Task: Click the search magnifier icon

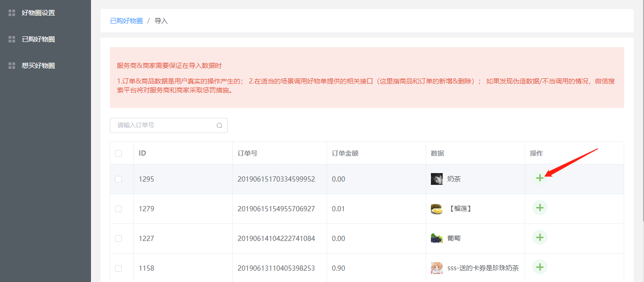Action: click(219, 125)
